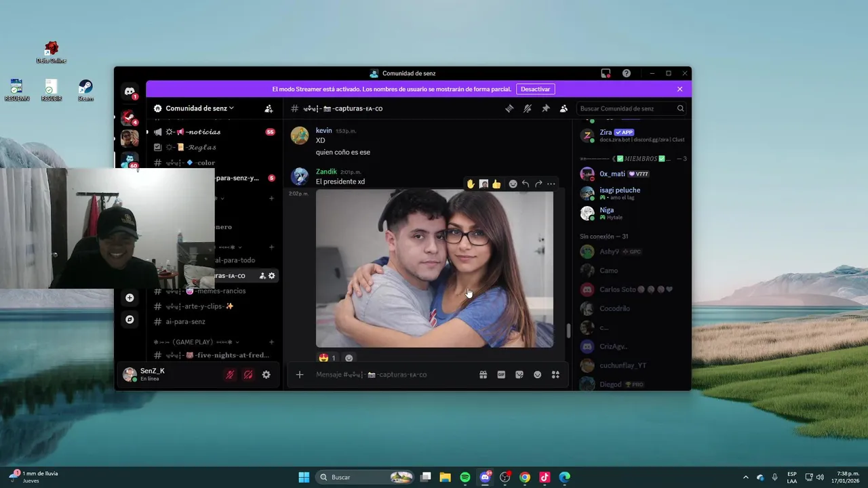Image resolution: width=868 pixels, height=488 pixels.
Task: Open apps launcher icon in message bar
Action: (555, 375)
